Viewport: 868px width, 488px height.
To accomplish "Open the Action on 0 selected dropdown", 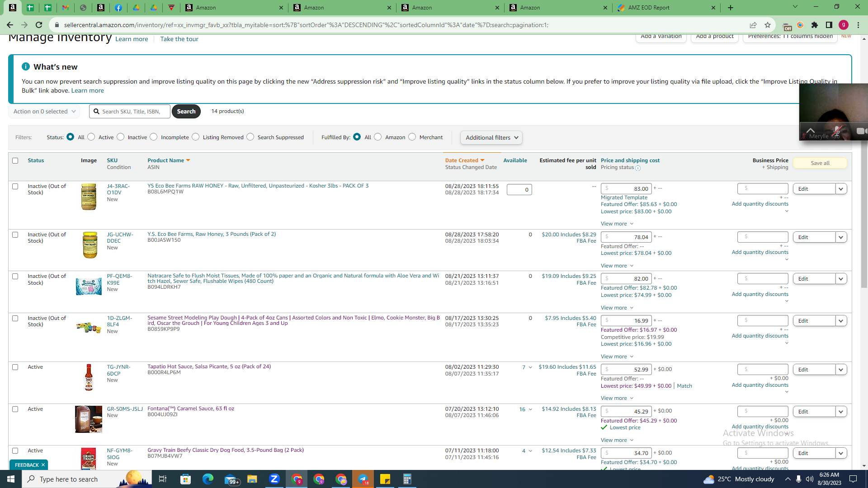I will 44,112.
